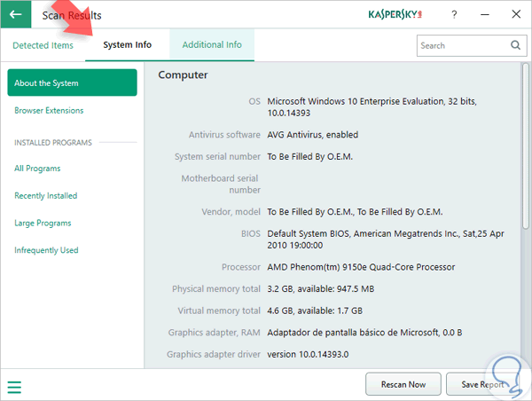Click the Processor label

click(x=241, y=267)
